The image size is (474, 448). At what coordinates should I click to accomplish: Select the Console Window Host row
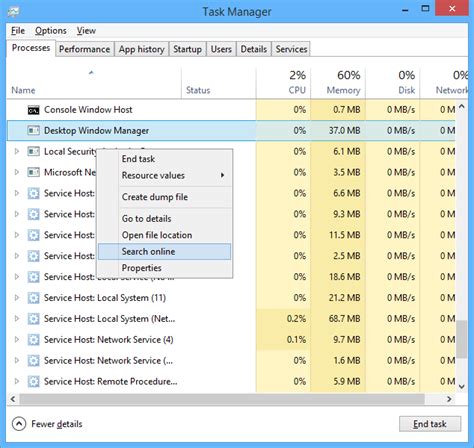coord(231,110)
